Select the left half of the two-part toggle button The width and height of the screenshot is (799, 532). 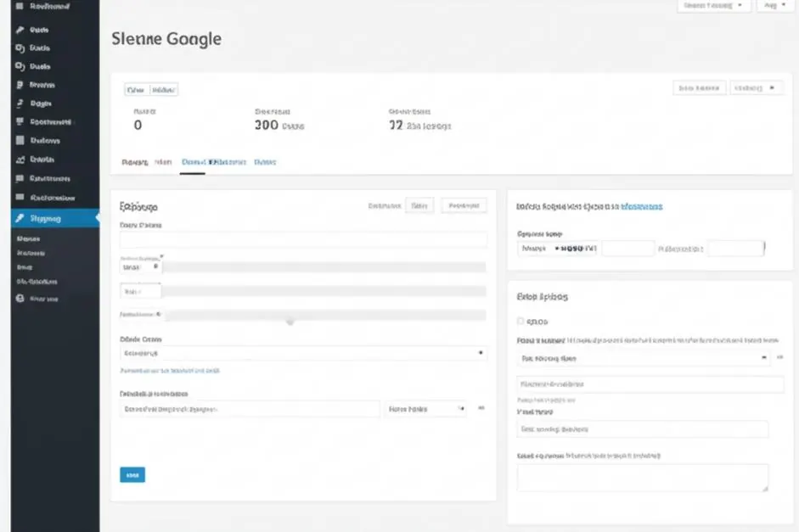[136, 90]
